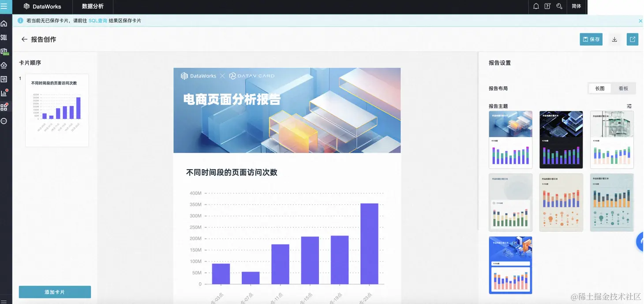Open the 简体 language dropdown
The image size is (644, 304).
577,7
